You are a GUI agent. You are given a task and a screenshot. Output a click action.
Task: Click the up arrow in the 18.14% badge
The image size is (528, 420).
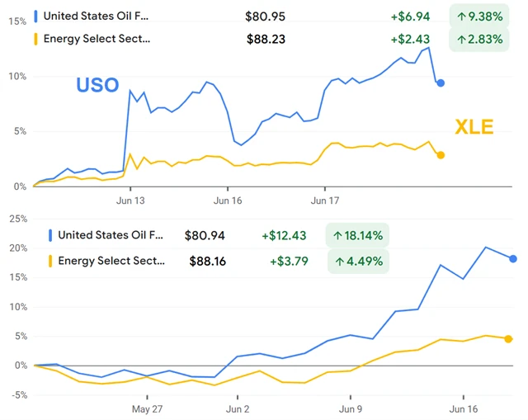coord(338,236)
